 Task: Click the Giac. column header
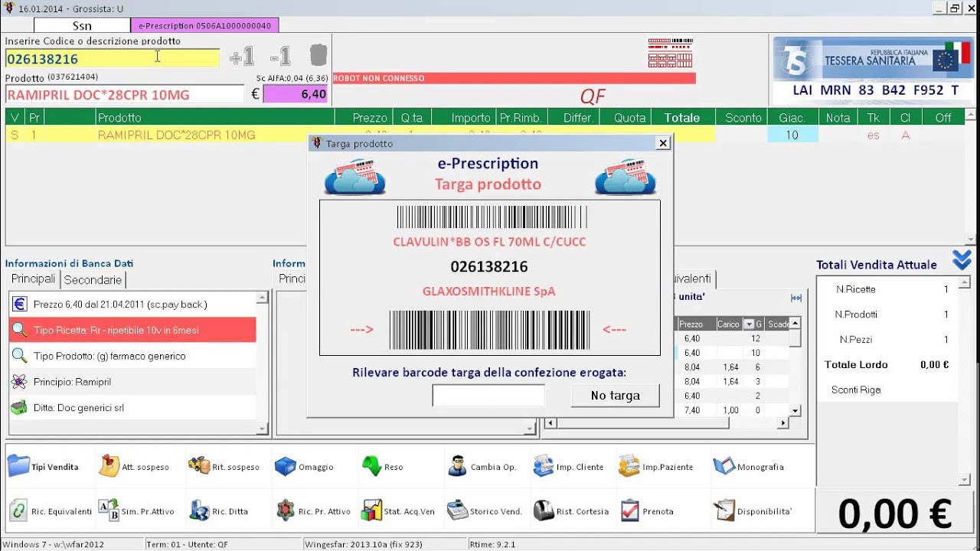[x=792, y=118]
